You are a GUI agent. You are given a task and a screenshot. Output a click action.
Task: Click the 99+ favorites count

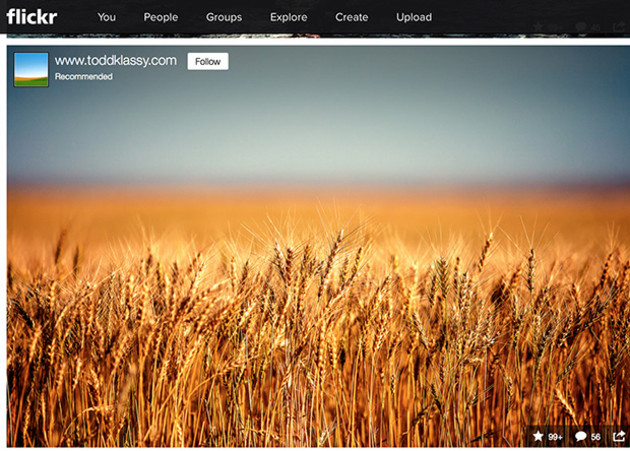[x=555, y=437]
